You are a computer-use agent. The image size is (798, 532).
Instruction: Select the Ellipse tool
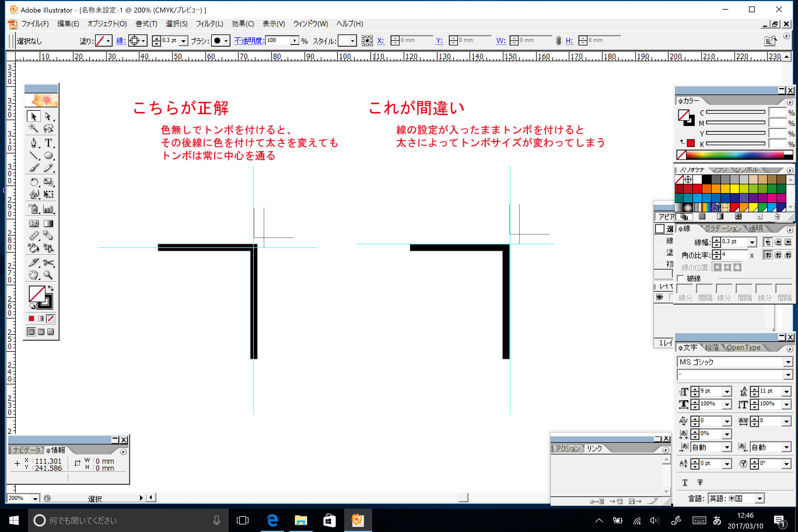coord(48,155)
